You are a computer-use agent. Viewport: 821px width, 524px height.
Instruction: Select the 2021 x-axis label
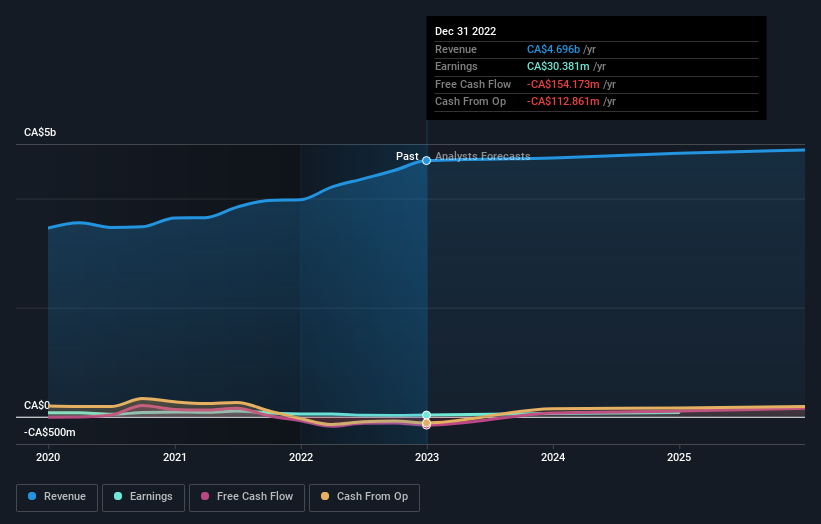[174, 458]
